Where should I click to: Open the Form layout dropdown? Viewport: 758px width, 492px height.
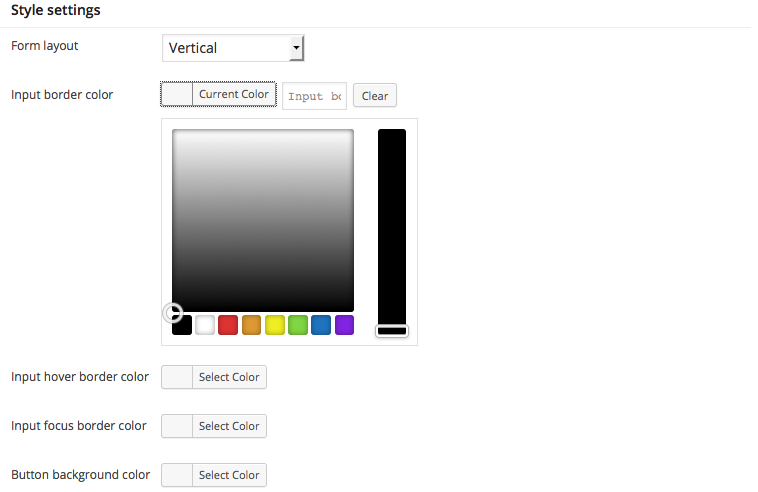point(233,48)
